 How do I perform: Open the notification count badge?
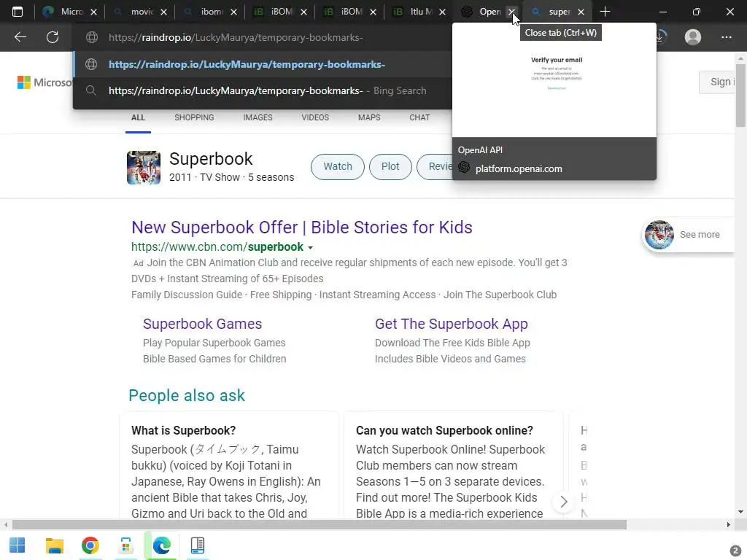735,551
